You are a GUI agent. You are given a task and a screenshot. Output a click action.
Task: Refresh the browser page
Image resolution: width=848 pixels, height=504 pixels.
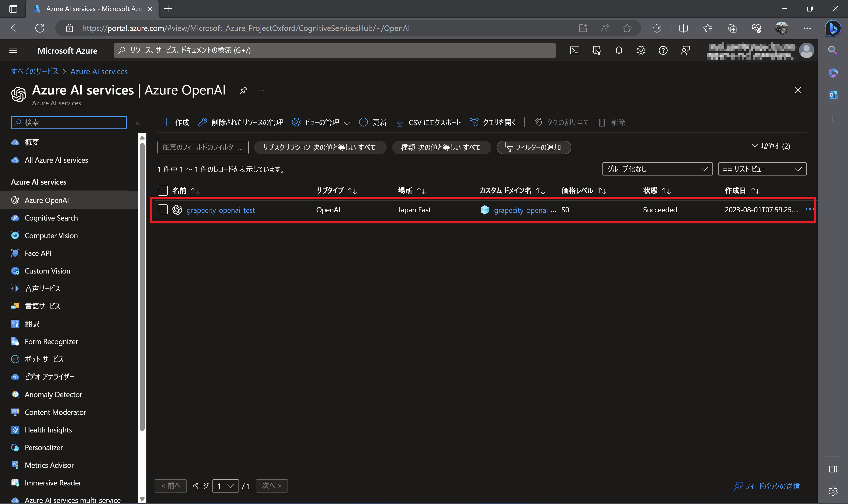click(x=40, y=28)
